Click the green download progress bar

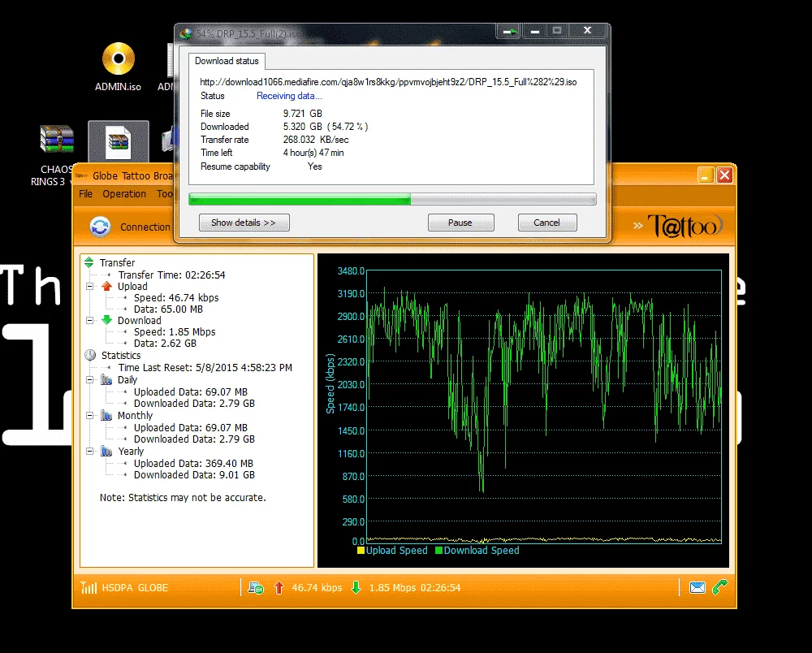point(392,199)
